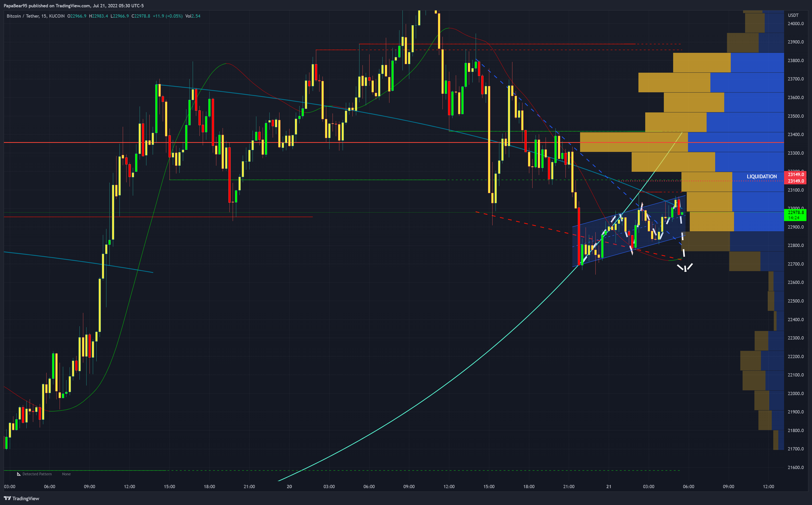
Task: Click the 22900.0 price axis label
Action: (796, 227)
